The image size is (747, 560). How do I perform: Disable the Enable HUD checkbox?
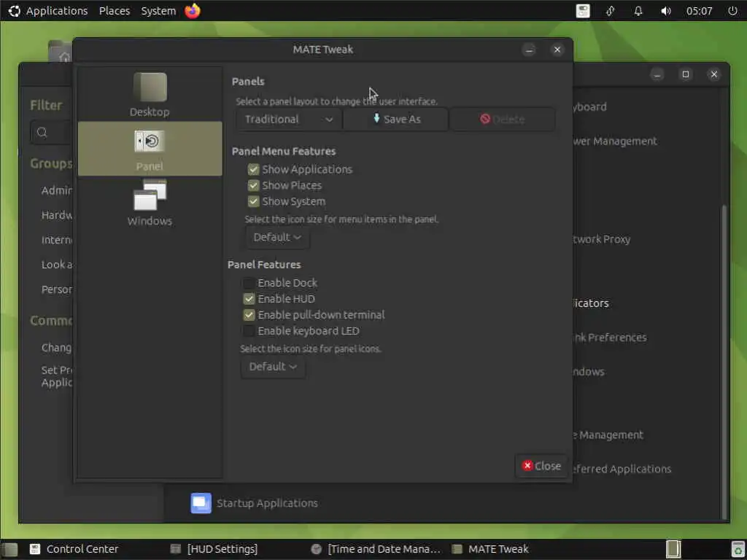tap(249, 299)
